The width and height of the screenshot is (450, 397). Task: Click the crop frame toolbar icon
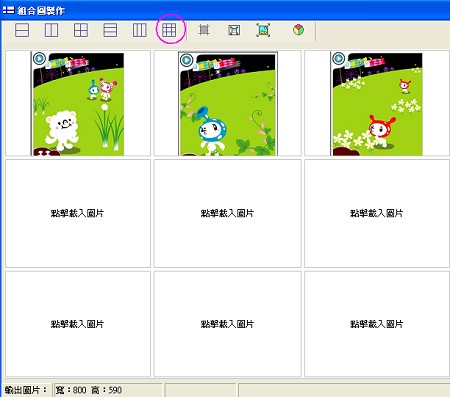point(204,30)
